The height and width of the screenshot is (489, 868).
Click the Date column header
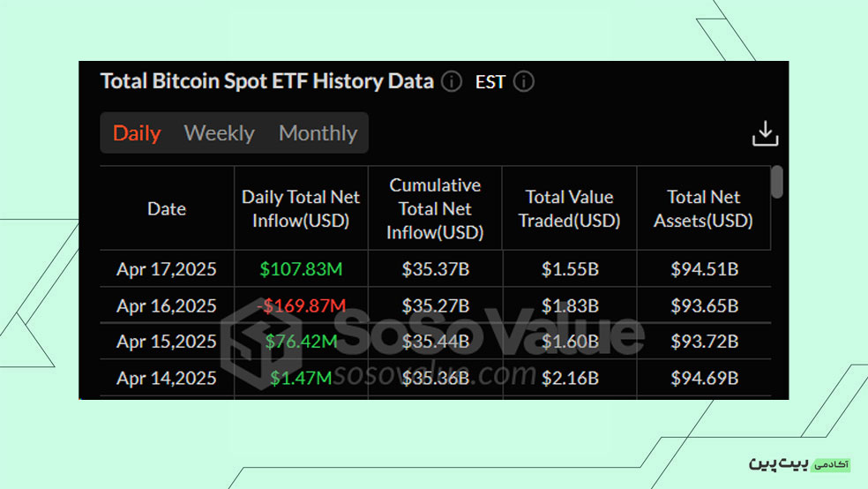[x=167, y=209]
